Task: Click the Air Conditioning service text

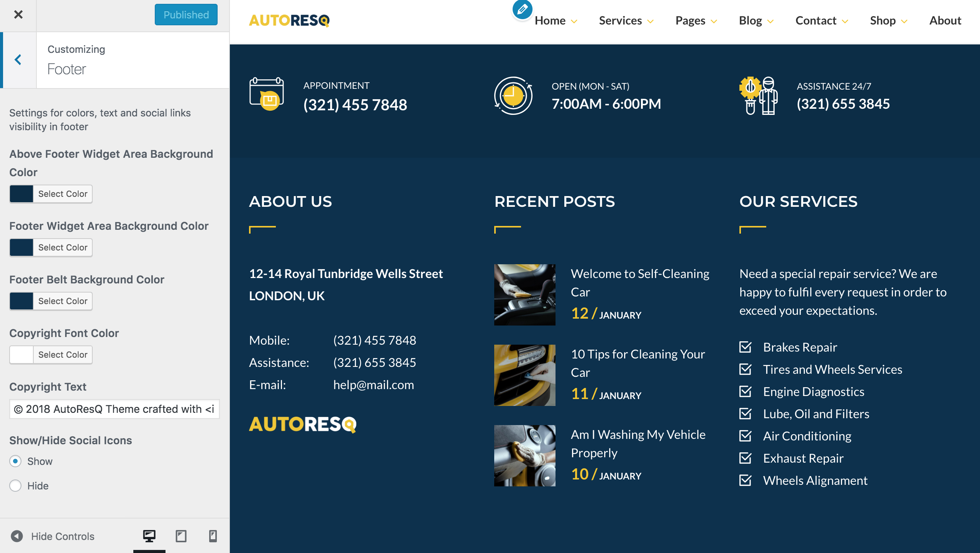Action: pyautogui.click(x=807, y=436)
